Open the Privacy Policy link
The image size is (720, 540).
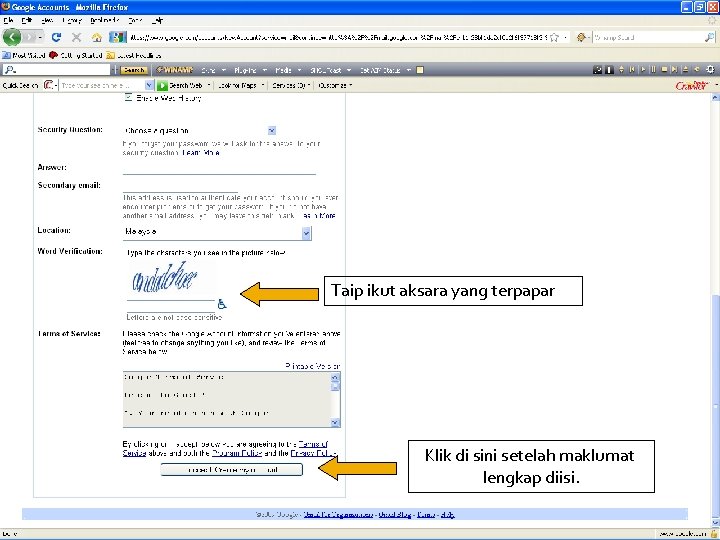(314, 453)
